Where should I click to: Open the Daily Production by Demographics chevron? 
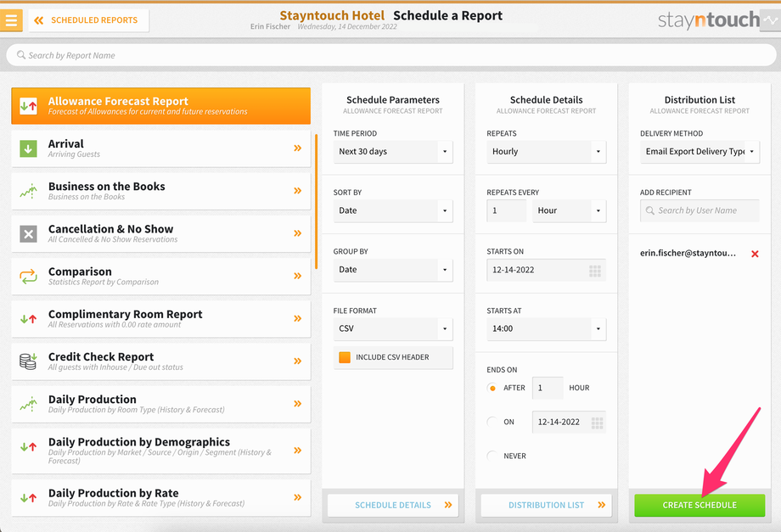[x=297, y=451]
